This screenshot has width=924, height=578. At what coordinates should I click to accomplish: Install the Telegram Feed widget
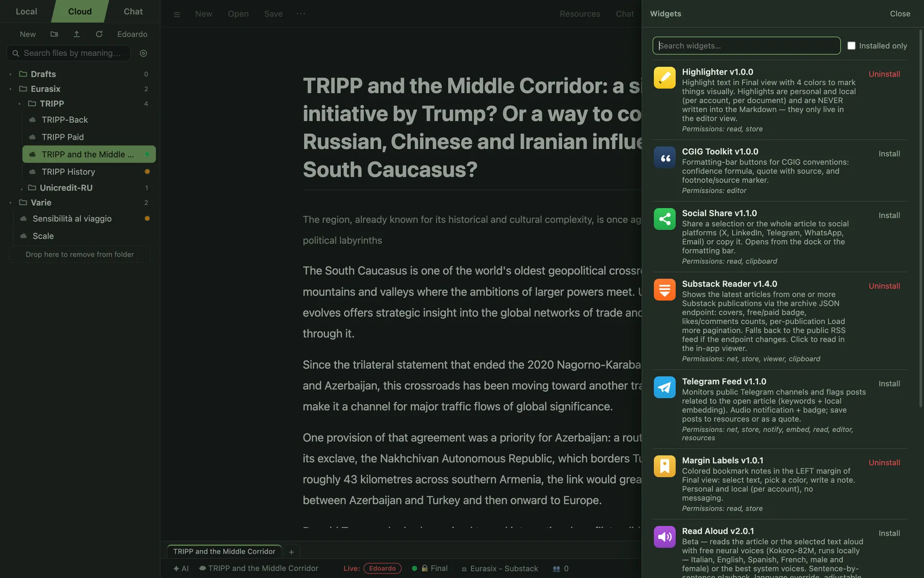pos(889,383)
